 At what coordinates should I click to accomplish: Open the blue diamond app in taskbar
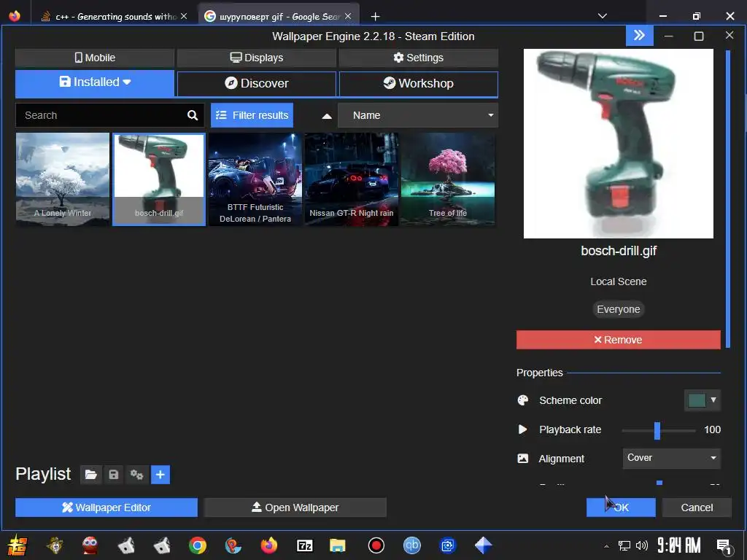pyautogui.click(x=484, y=545)
